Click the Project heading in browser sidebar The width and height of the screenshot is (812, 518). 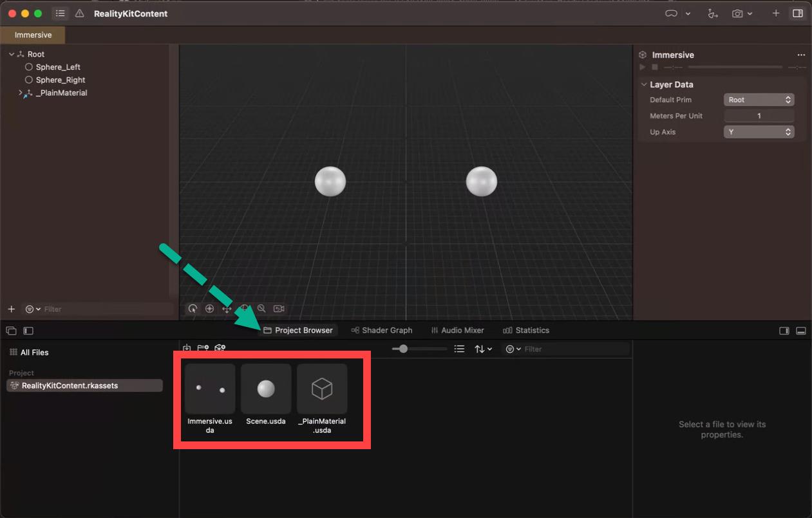tap(21, 373)
